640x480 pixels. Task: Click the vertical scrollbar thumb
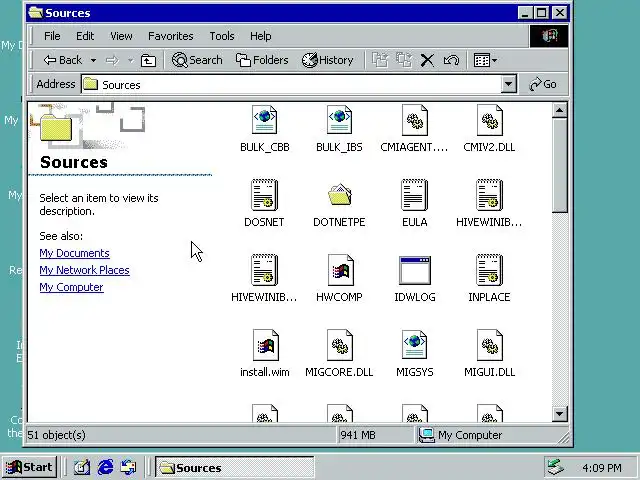point(560,165)
